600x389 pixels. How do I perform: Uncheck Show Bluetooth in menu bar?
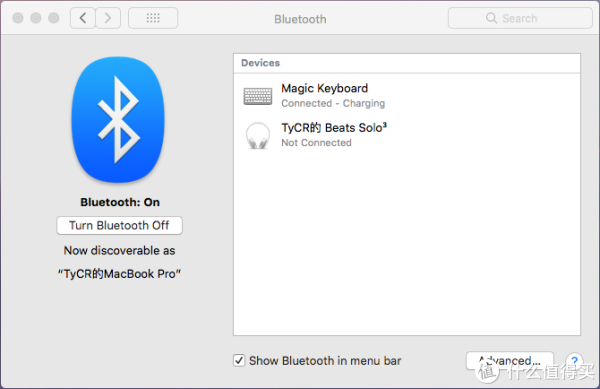pyautogui.click(x=239, y=360)
